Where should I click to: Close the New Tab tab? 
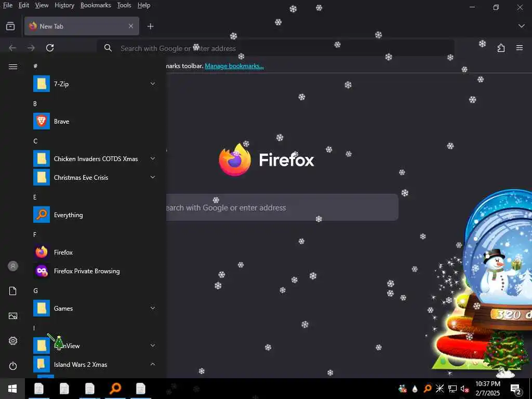pos(130,26)
